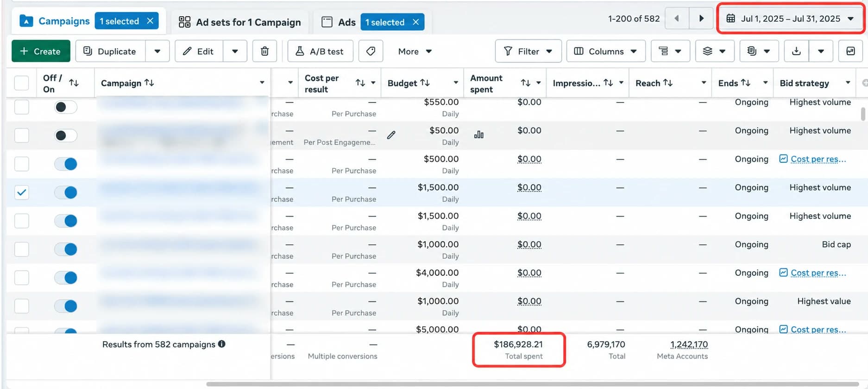Image resolution: width=868 pixels, height=389 pixels.
Task: Click the A/B test button
Action: [320, 51]
